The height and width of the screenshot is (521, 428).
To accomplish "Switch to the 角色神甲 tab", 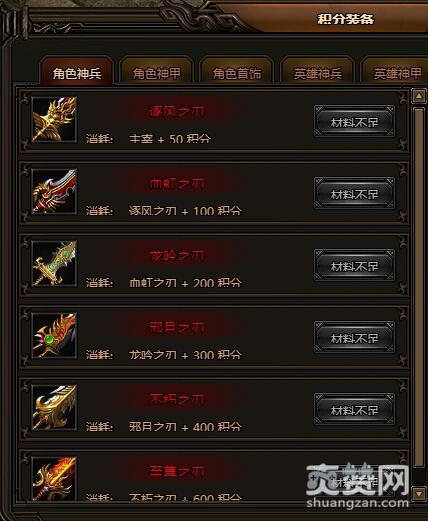I will (x=157, y=73).
